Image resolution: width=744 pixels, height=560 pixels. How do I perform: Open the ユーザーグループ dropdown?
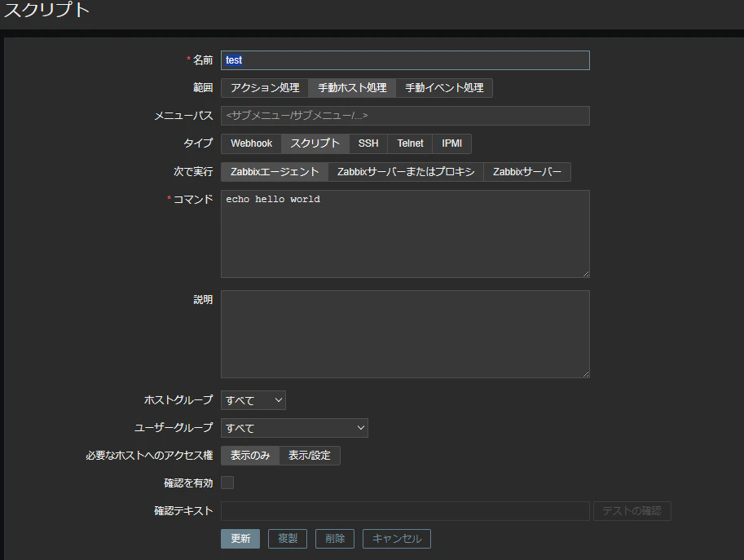pyautogui.click(x=294, y=428)
